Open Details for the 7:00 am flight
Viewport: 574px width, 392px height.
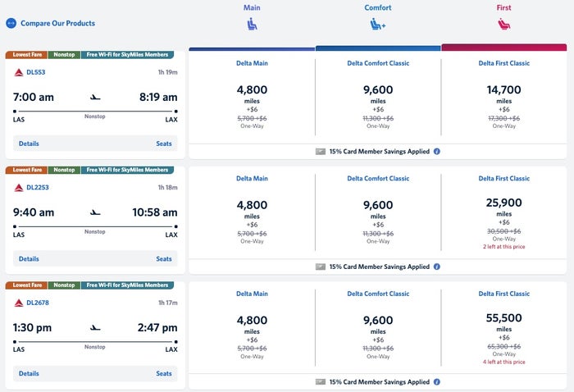coord(29,144)
